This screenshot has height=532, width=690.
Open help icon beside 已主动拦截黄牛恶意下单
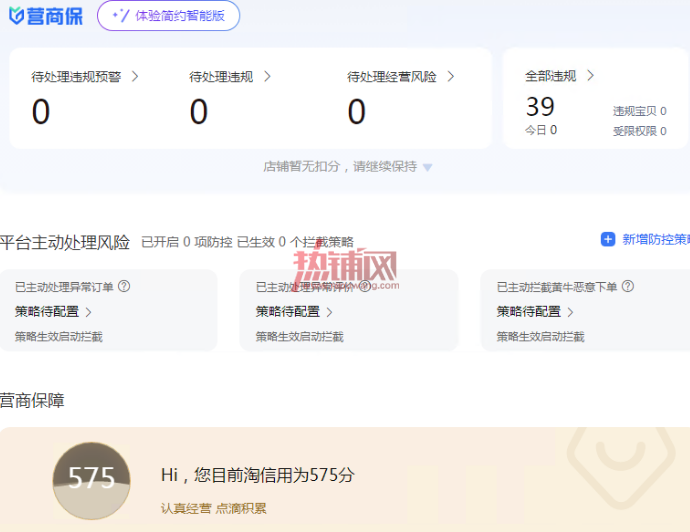pos(628,286)
